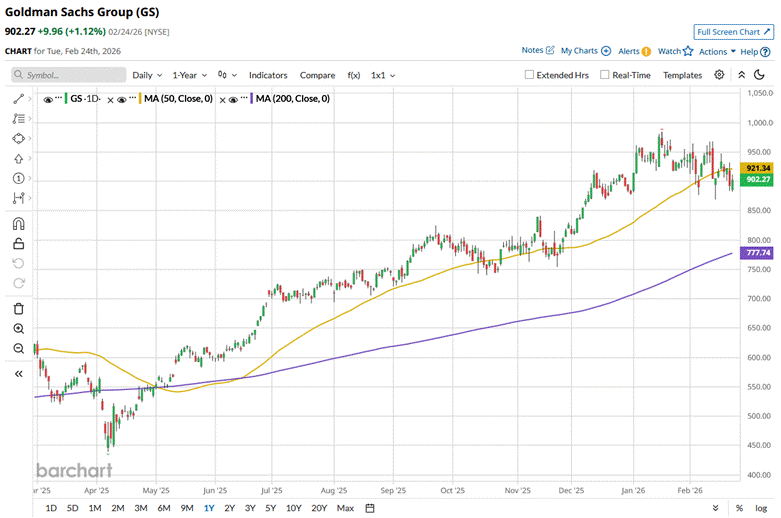This screenshot has height=518, width=781.
Task: Check the Real-Time option
Action: click(x=605, y=75)
